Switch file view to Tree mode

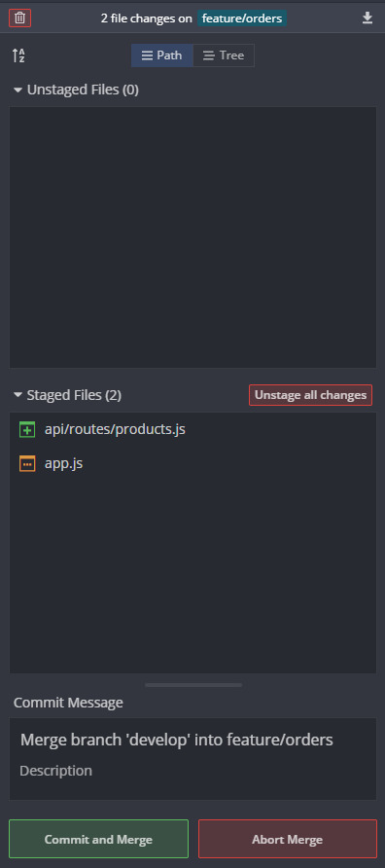click(x=224, y=55)
